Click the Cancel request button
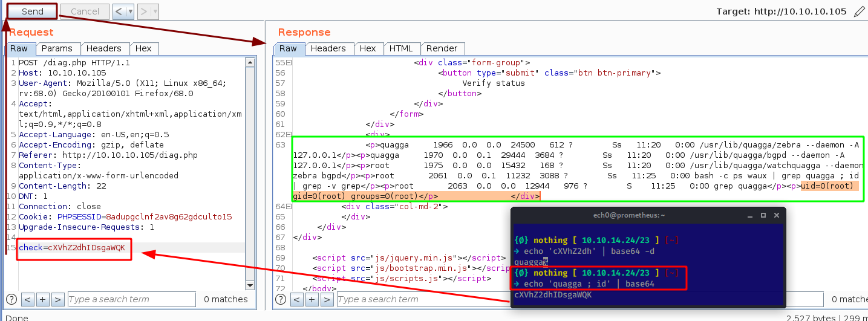Screen dimensions: 868x321 point(85,11)
